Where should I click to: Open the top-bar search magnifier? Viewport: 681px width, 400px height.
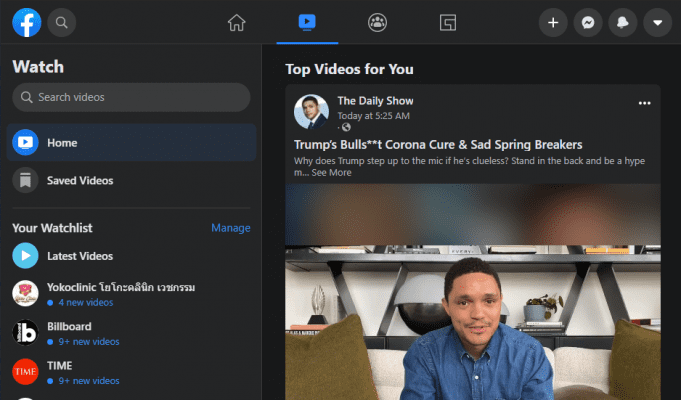(x=62, y=22)
